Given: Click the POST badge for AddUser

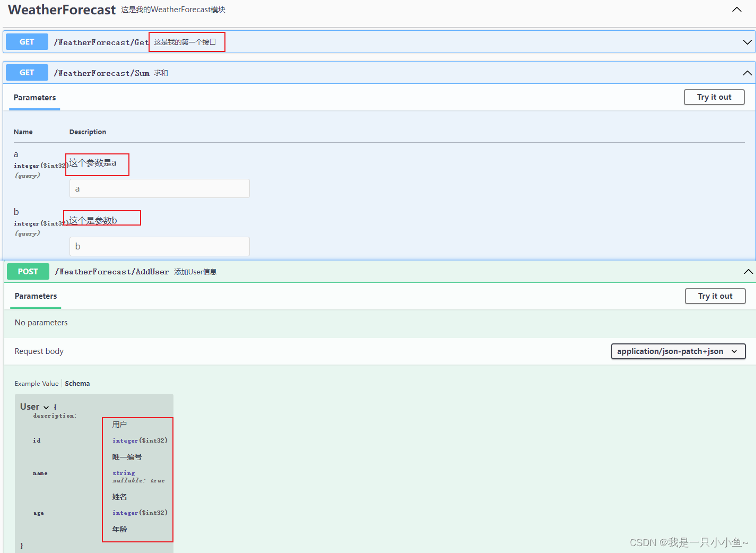Looking at the screenshot, I should tap(28, 272).
